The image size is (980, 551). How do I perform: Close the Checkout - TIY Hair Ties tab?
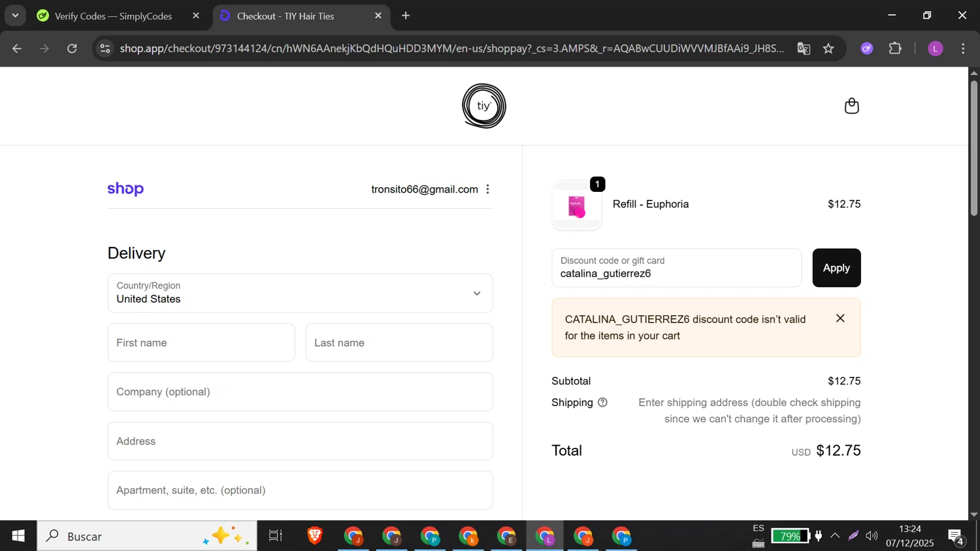tap(378, 16)
